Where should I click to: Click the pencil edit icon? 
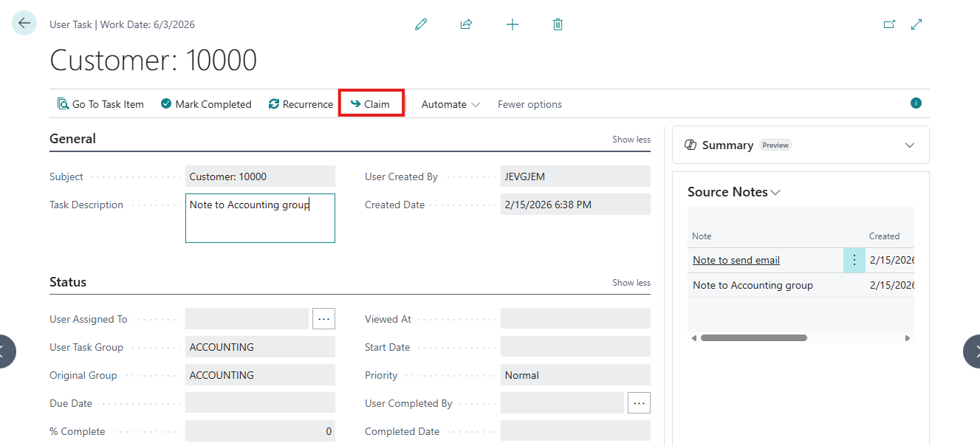point(421,24)
